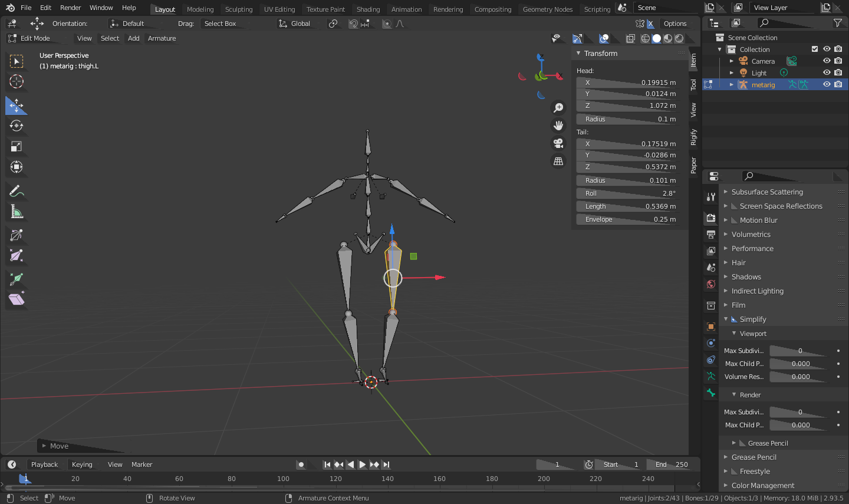849x504 pixels.
Task: Open Tool properties wrench tab
Action: coord(711,197)
